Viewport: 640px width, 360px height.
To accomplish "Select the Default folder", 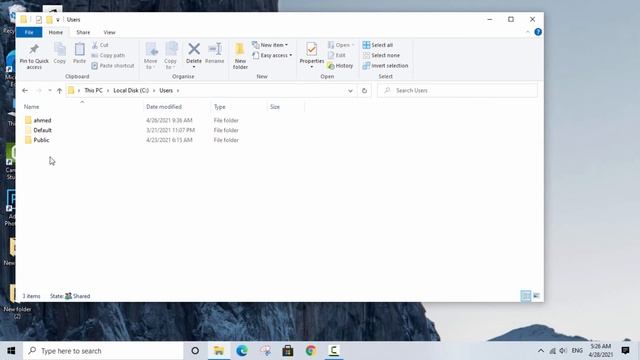I will [x=42, y=130].
